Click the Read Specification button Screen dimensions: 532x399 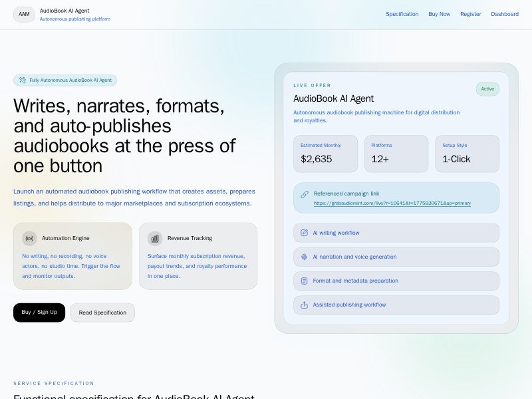(x=102, y=313)
